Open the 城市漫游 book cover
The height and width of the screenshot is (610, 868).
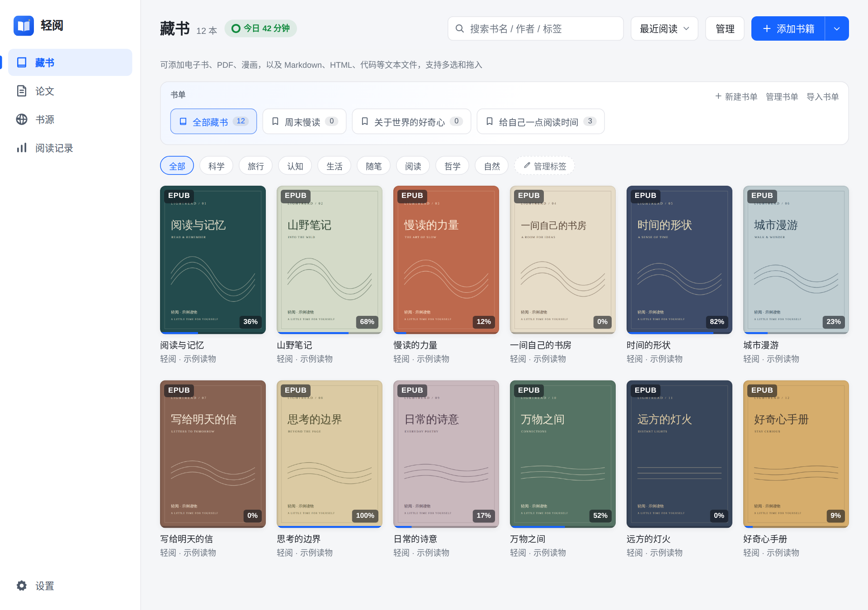(796, 260)
